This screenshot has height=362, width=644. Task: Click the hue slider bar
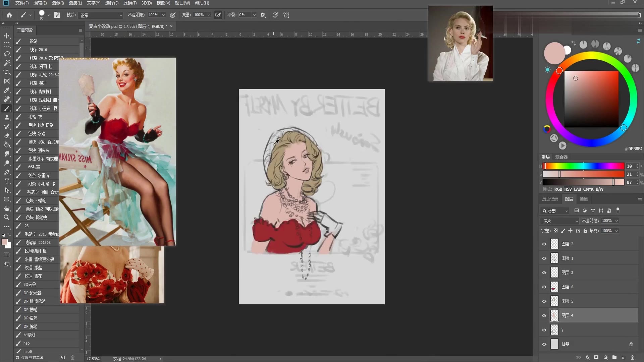click(583, 166)
